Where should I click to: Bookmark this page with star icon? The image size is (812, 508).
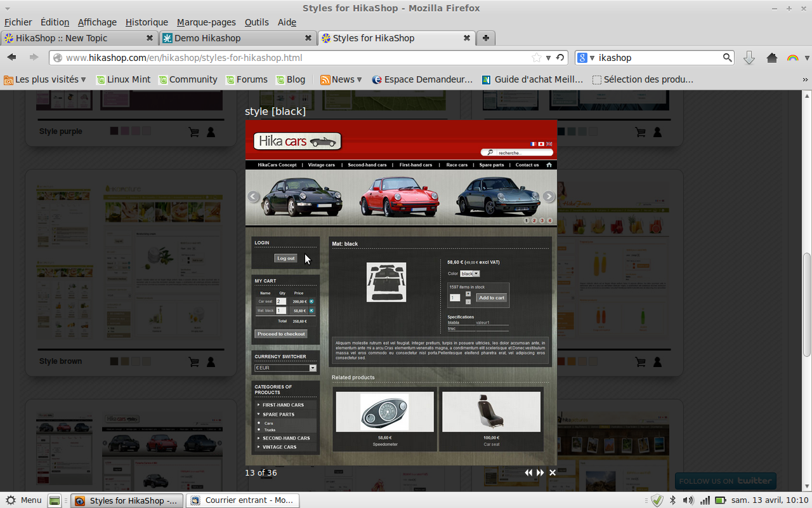pos(537,58)
